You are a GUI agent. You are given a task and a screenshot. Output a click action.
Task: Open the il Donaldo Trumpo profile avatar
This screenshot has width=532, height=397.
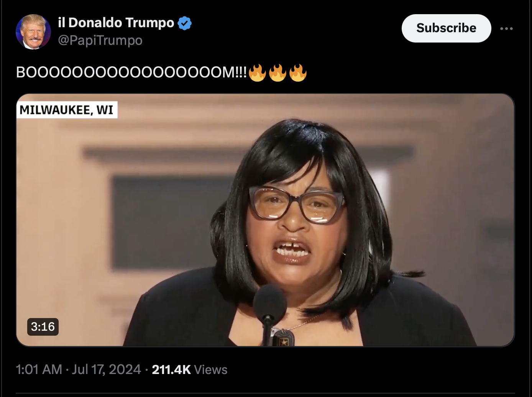coord(33,32)
